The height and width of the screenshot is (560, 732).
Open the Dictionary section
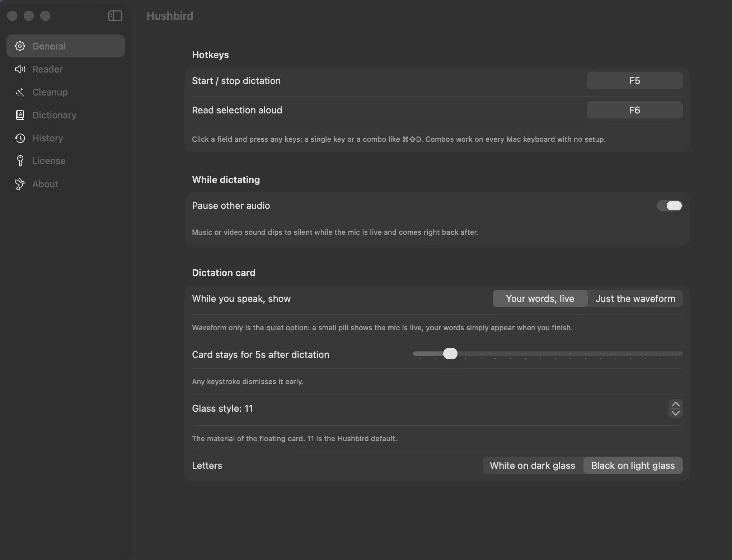[66, 115]
